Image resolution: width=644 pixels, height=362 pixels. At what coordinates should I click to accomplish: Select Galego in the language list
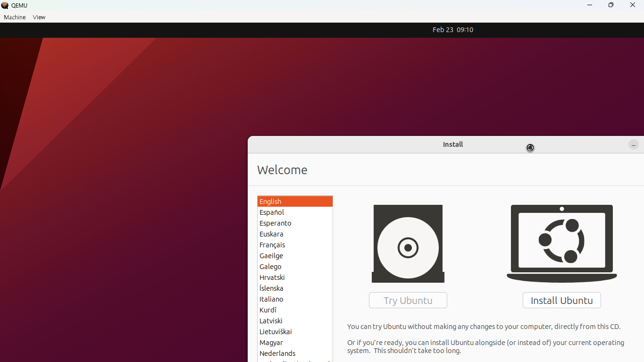pyautogui.click(x=295, y=267)
